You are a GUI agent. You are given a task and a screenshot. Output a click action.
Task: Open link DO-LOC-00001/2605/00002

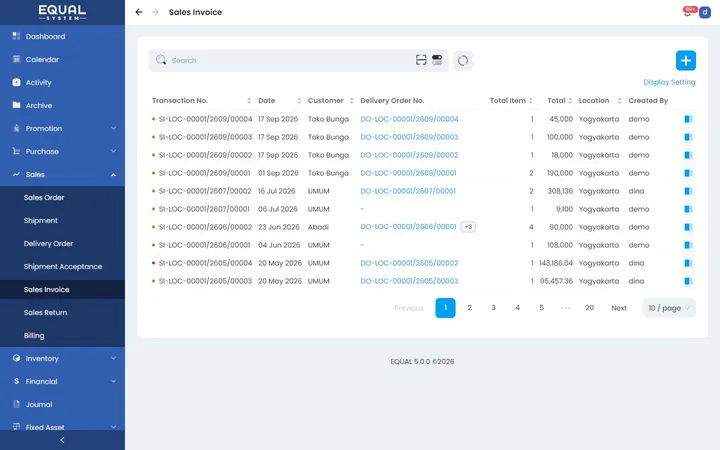409,263
